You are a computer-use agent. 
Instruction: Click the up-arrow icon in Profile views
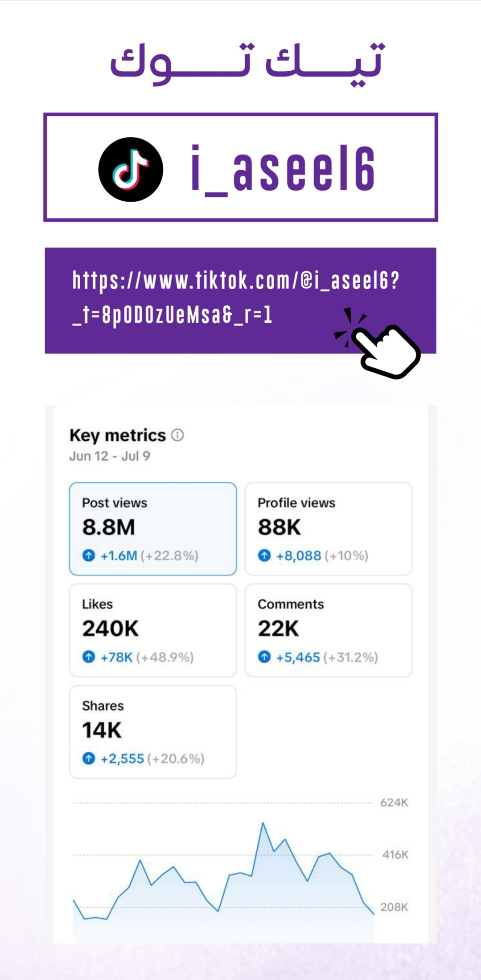[x=264, y=555]
